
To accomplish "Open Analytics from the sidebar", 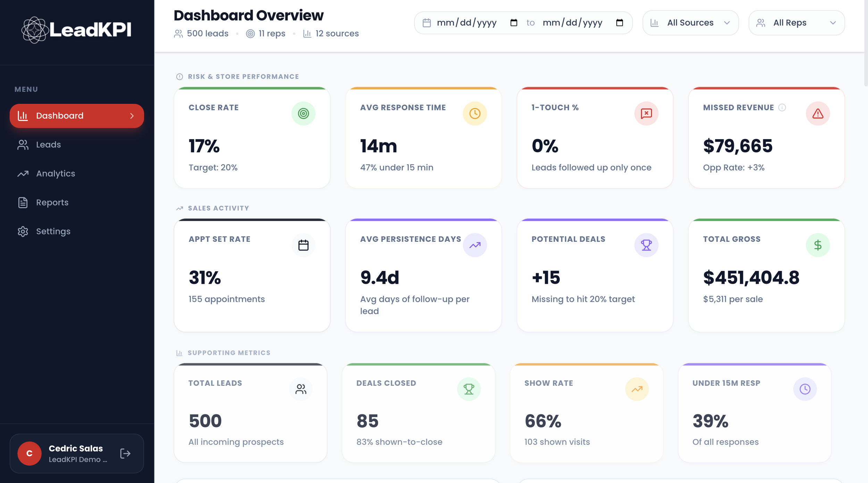I will (x=56, y=173).
